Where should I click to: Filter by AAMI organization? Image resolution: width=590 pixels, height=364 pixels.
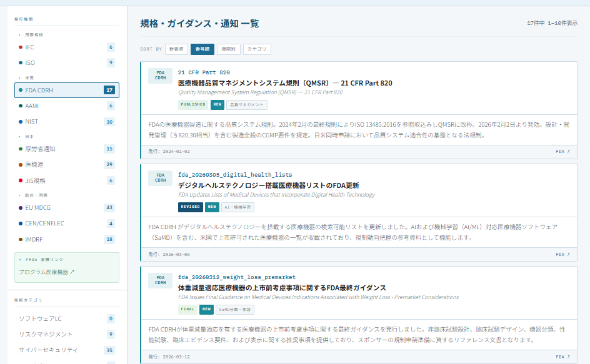[x=67, y=106]
